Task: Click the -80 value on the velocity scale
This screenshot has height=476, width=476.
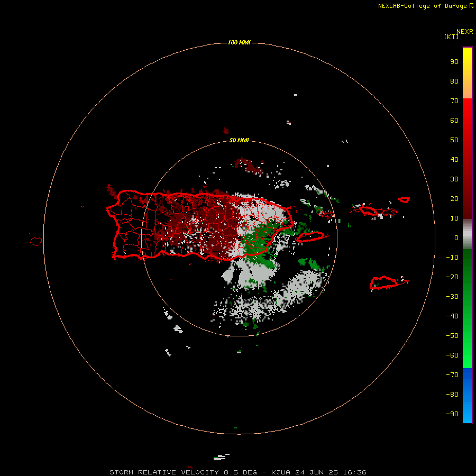Action: click(452, 395)
